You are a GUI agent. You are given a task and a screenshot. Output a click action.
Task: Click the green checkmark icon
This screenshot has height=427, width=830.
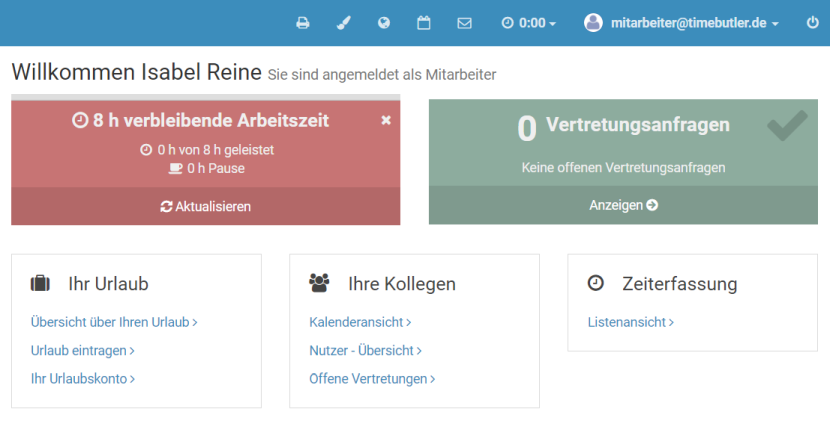coord(787,125)
